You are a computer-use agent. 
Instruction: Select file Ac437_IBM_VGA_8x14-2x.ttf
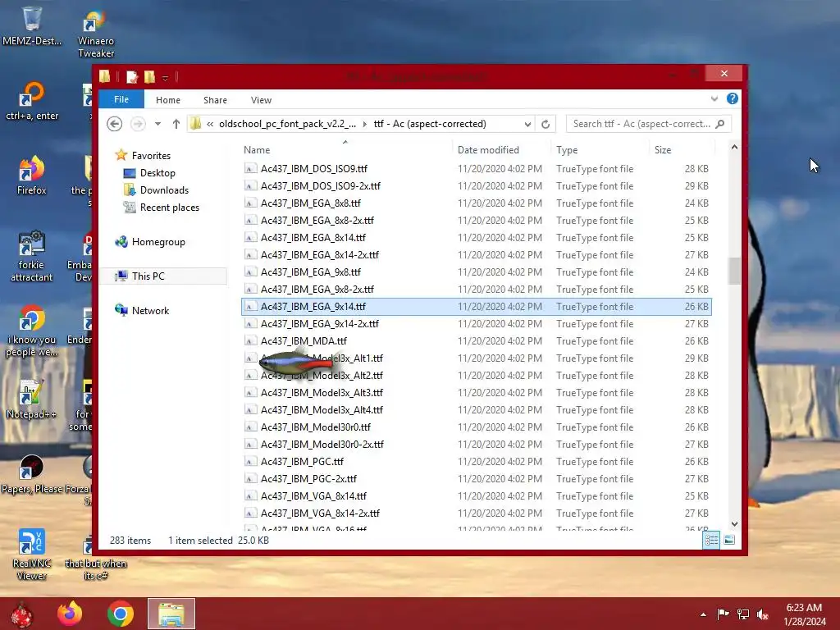(477, 514)
